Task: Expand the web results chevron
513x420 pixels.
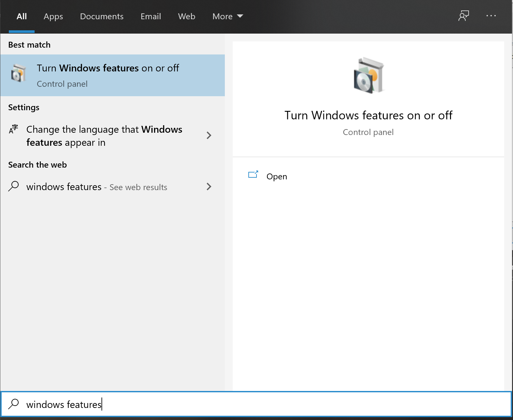Action: point(209,187)
